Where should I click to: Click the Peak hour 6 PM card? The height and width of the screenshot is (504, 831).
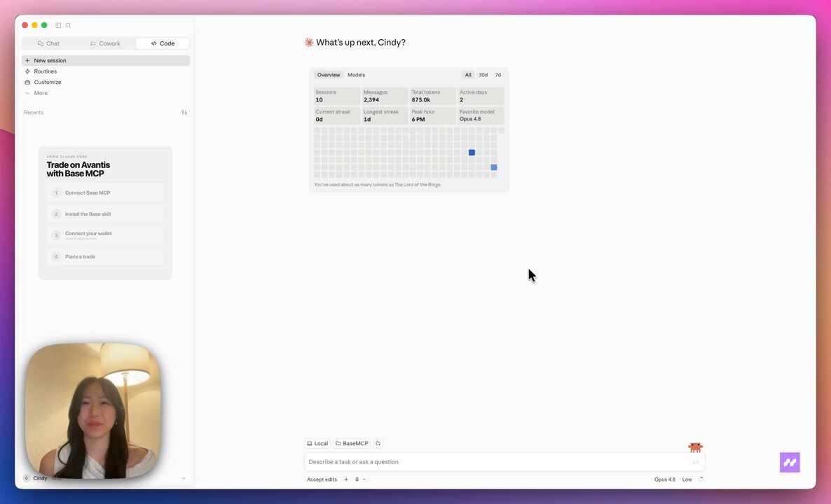pos(433,115)
